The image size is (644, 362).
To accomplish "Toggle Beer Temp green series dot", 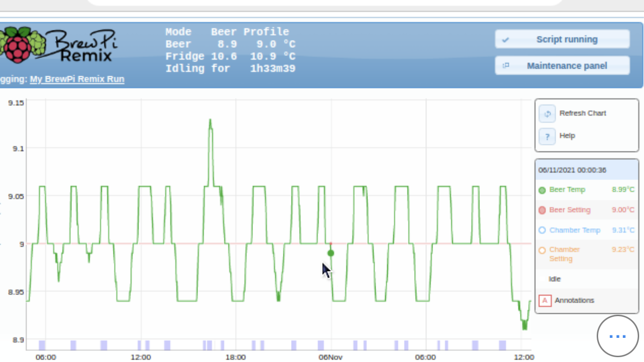I will 542,190.
